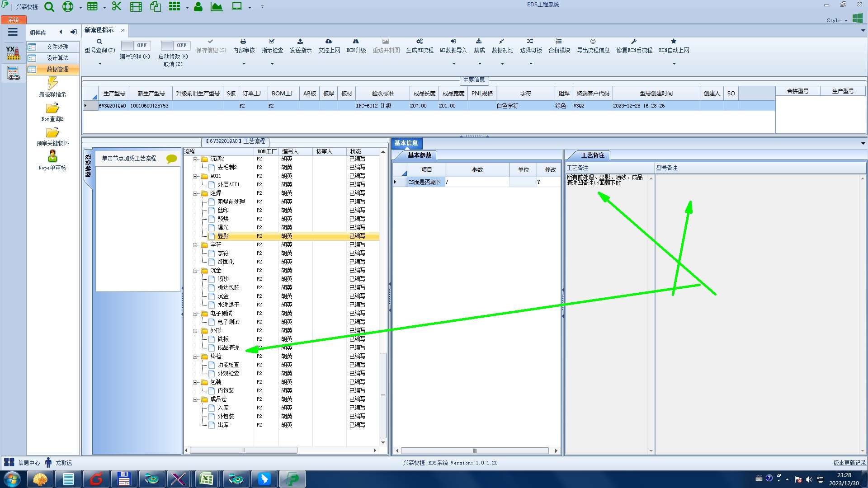Click the 版本更新记录 link

tap(849, 463)
